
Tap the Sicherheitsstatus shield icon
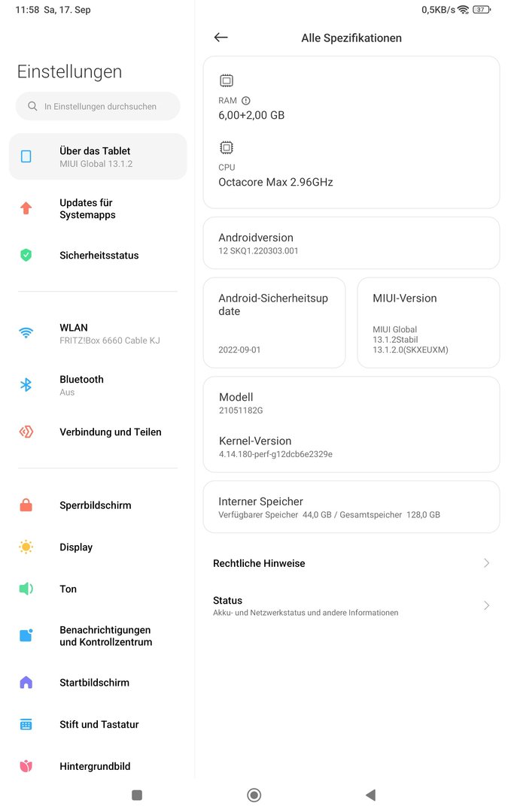[x=26, y=255]
